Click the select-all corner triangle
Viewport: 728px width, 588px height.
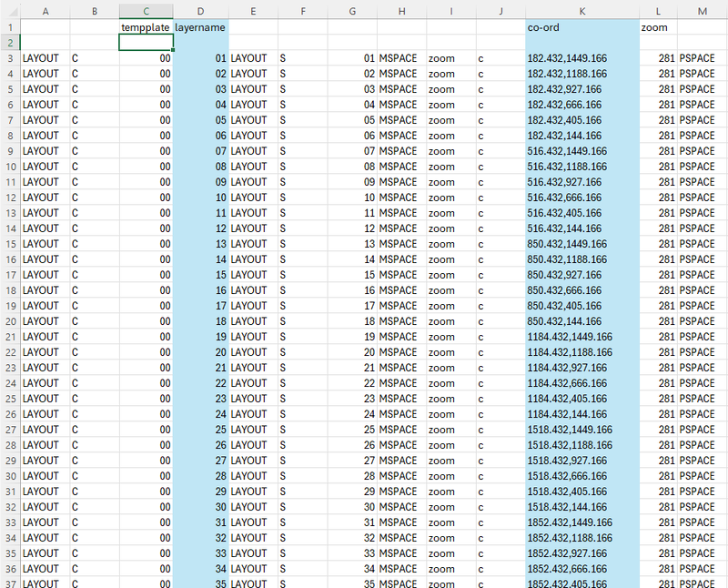pos(10,10)
